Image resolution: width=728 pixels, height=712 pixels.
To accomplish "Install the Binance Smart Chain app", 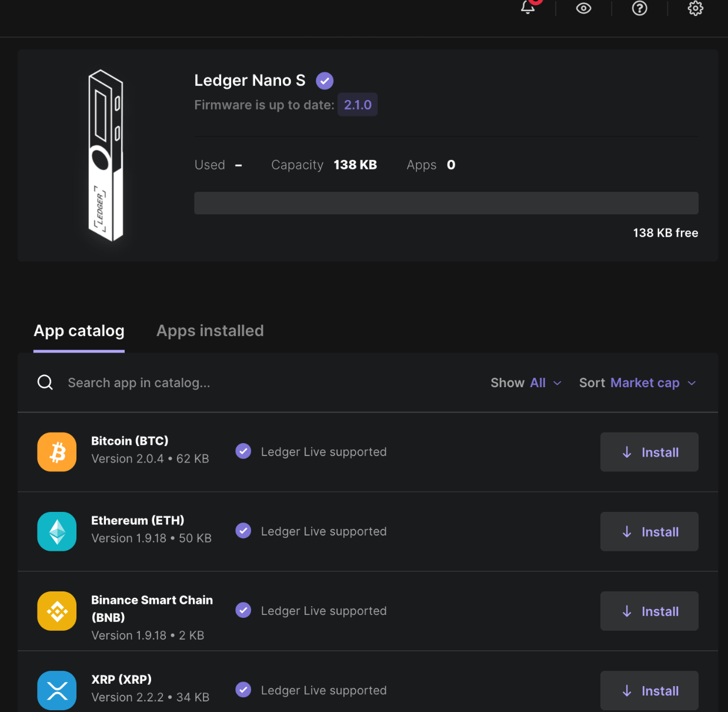I will 649,611.
